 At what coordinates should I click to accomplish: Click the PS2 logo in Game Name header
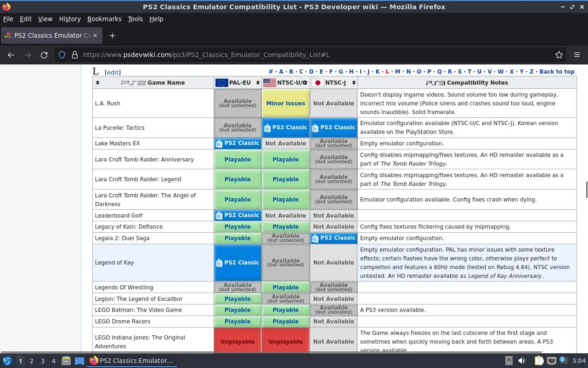click(x=133, y=83)
